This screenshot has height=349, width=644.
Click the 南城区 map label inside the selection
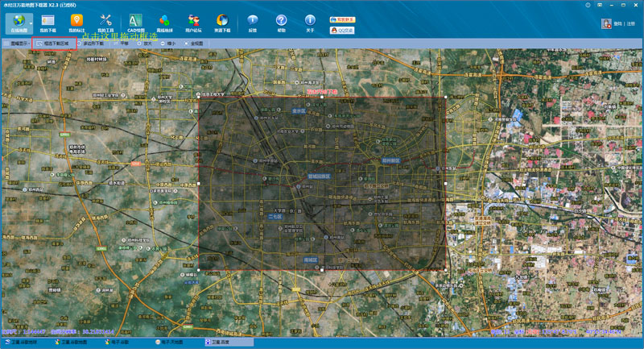[x=311, y=260]
